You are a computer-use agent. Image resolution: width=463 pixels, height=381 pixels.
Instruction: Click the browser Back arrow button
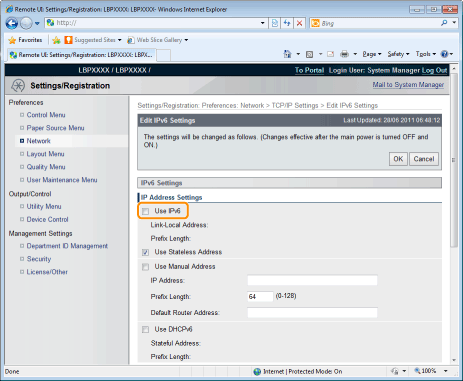(12, 23)
